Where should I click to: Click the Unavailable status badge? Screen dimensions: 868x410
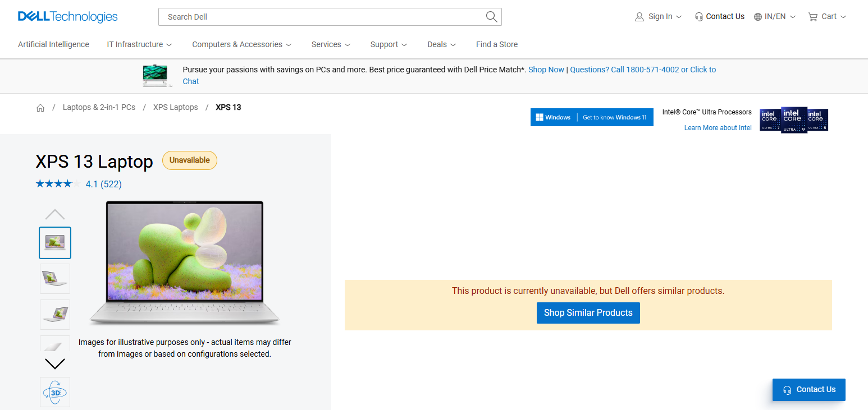tap(190, 160)
